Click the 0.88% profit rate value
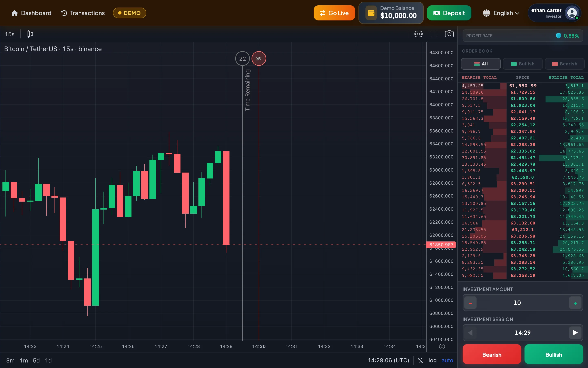 (x=571, y=36)
